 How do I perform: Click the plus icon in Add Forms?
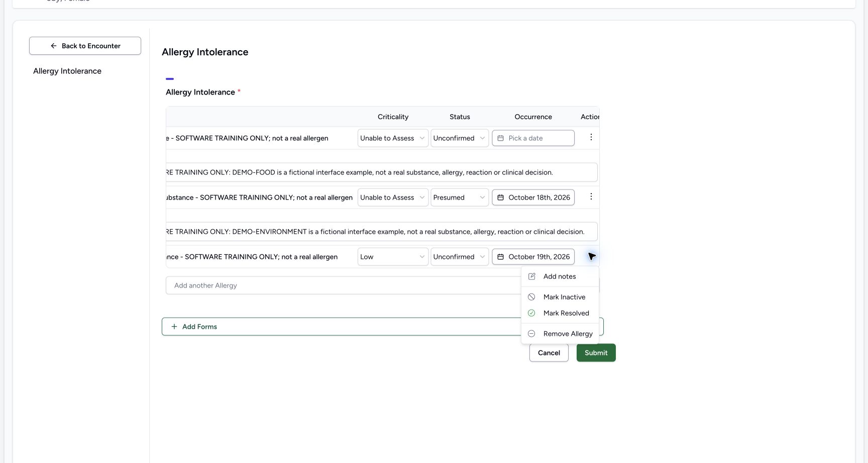tap(174, 327)
